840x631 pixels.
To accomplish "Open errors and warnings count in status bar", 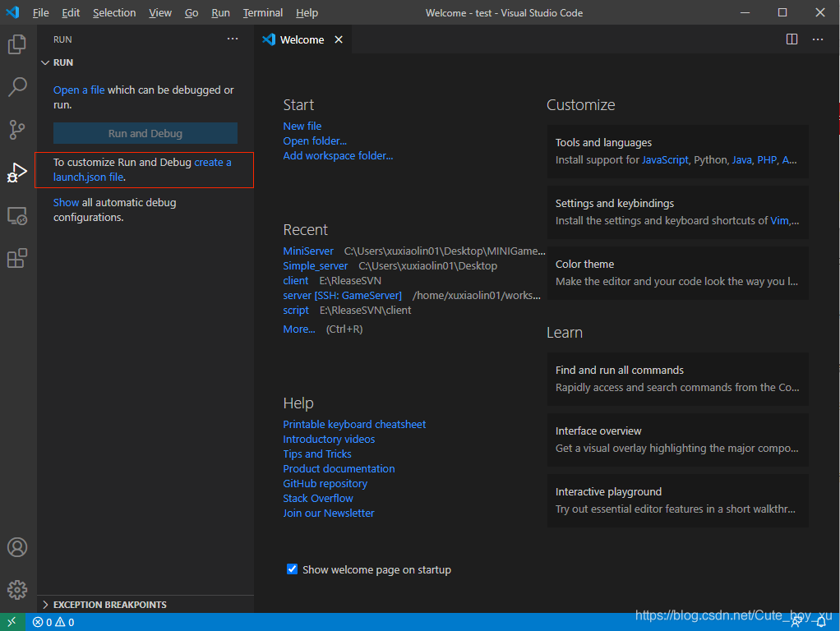I will click(x=53, y=622).
